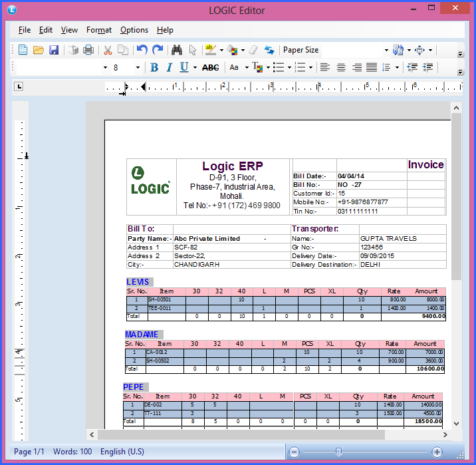Expand the line spacing dropdown arrow

397,67
